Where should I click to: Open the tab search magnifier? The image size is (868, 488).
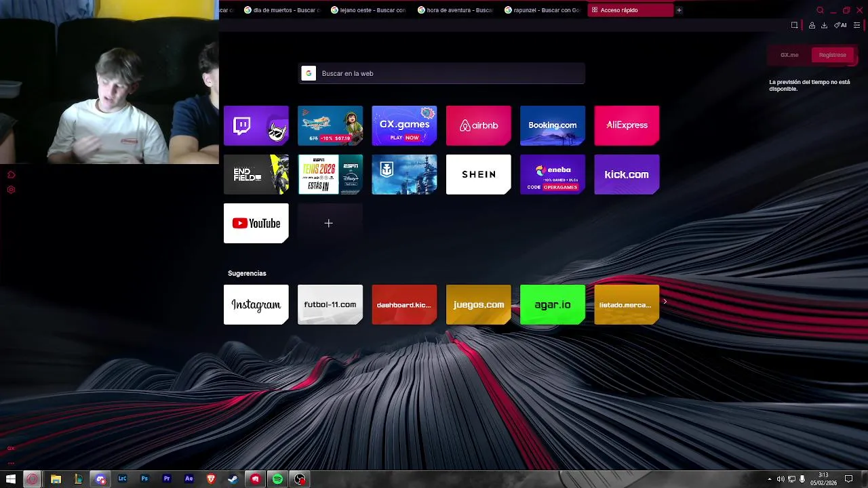[x=820, y=10]
